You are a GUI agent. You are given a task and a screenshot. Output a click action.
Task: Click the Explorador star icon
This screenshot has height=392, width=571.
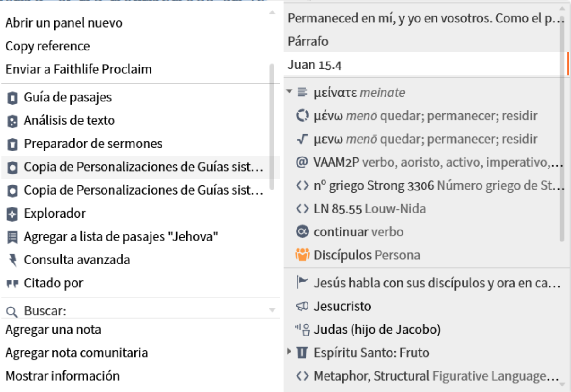coord(13,213)
